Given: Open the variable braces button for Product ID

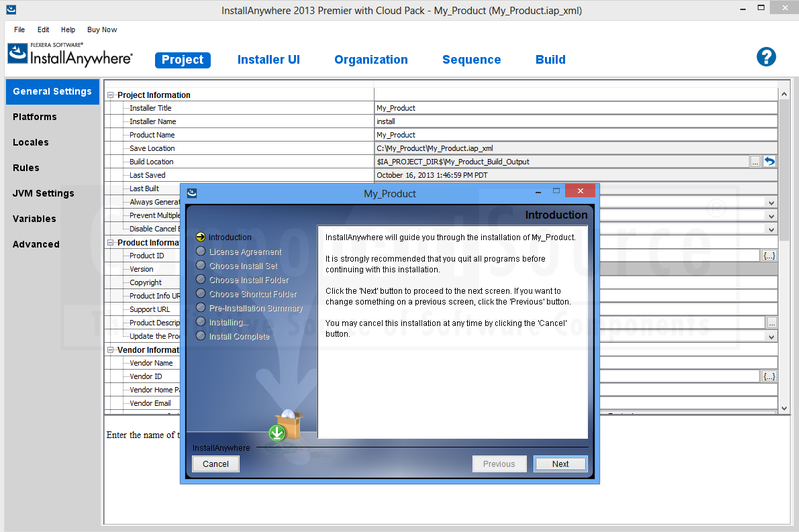Looking at the screenshot, I should [769, 256].
